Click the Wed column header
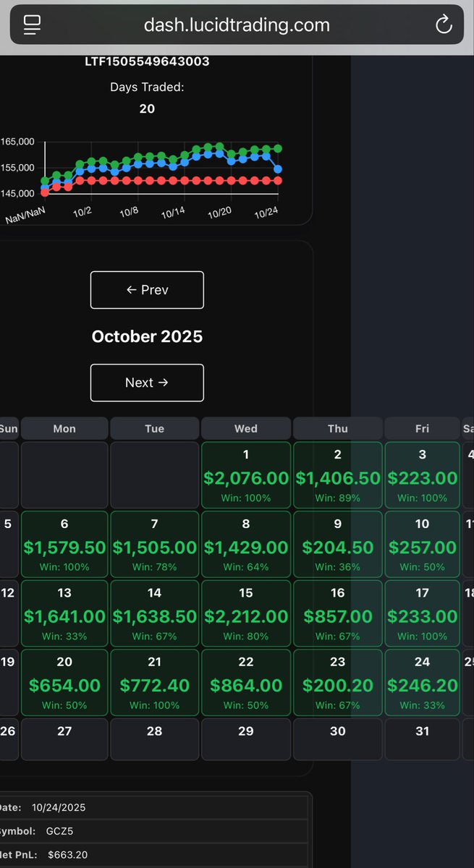474x868 pixels. point(246,428)
